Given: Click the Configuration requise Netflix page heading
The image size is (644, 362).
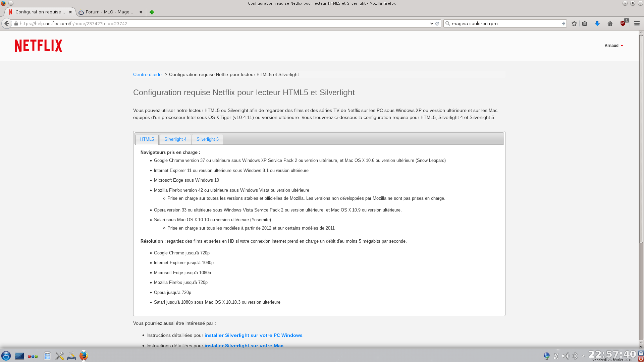Looking at the screenshot, I should pos(244,93).
